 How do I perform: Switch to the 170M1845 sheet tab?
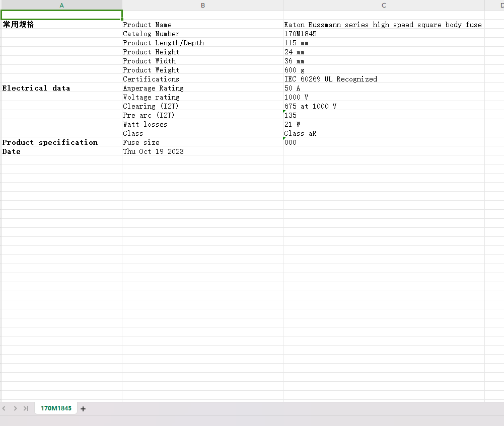pyautogui.click(x=56, y=408)
